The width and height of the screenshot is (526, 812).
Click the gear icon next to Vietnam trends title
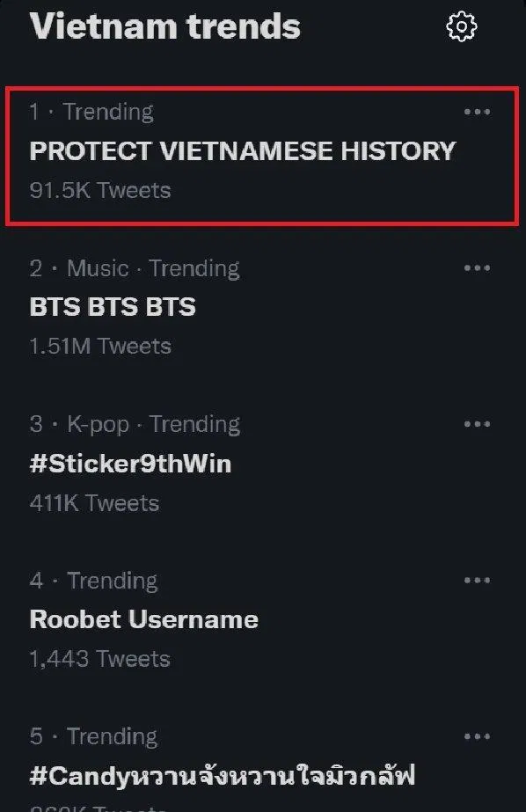(462, 27)
